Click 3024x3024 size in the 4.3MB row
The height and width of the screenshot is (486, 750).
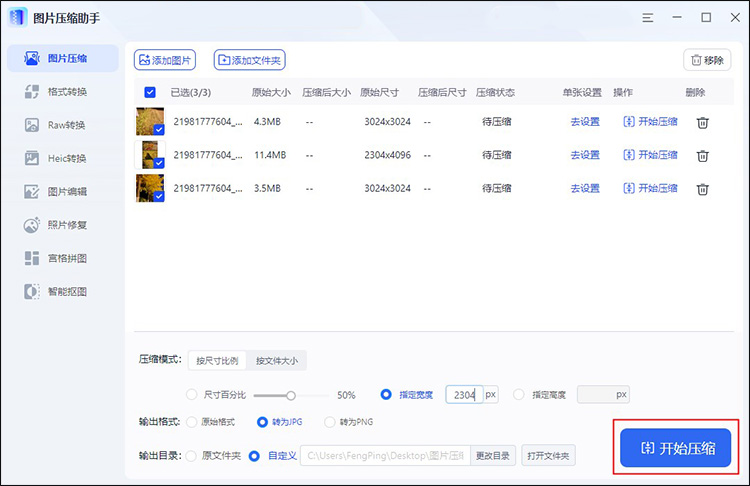coord(387,122)
